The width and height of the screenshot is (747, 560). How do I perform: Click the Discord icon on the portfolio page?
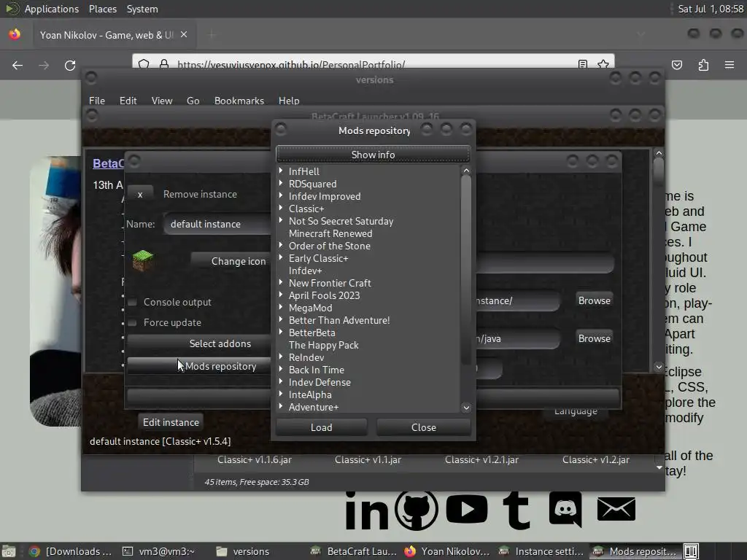coord(565,509)
